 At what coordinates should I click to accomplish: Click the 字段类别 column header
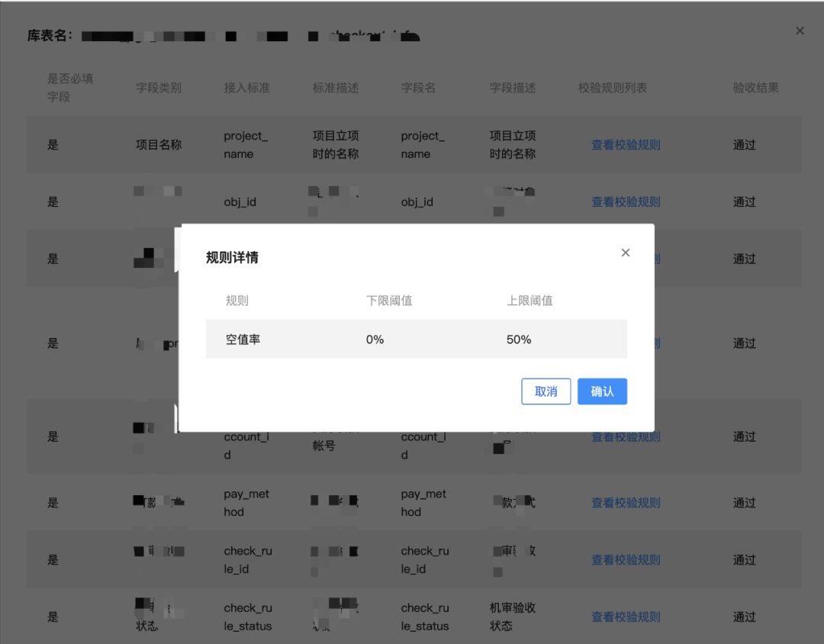point(159,88)
